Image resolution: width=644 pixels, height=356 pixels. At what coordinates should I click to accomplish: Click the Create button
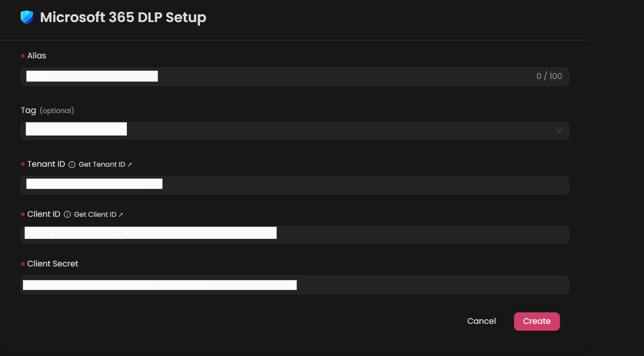[x=537, y=322]
